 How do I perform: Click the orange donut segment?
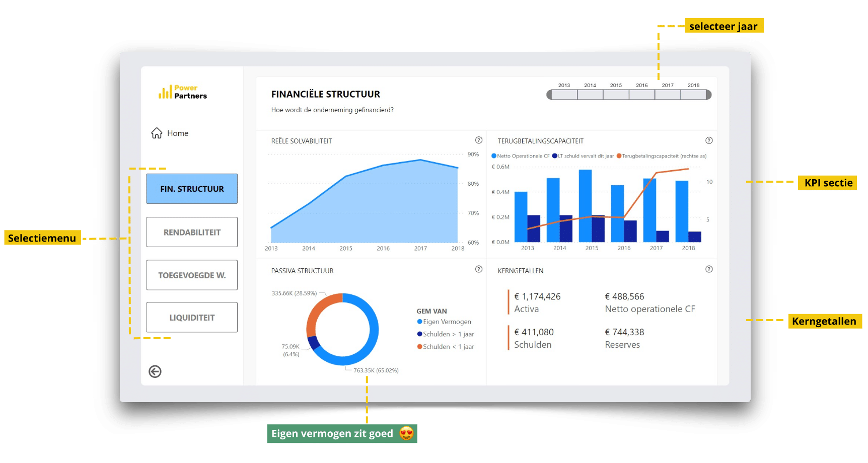pyautogui.click(x=316, y=311)
